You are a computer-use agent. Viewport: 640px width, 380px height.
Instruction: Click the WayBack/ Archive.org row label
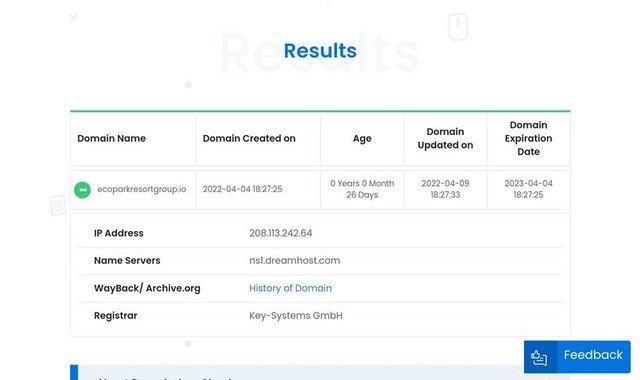pyautogui.click(x=147, y=288)
